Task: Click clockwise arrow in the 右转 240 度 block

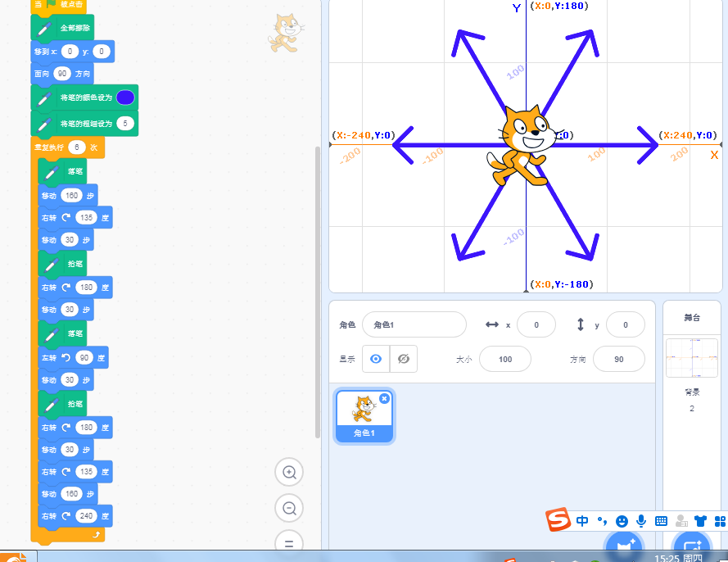Action: 66,515
